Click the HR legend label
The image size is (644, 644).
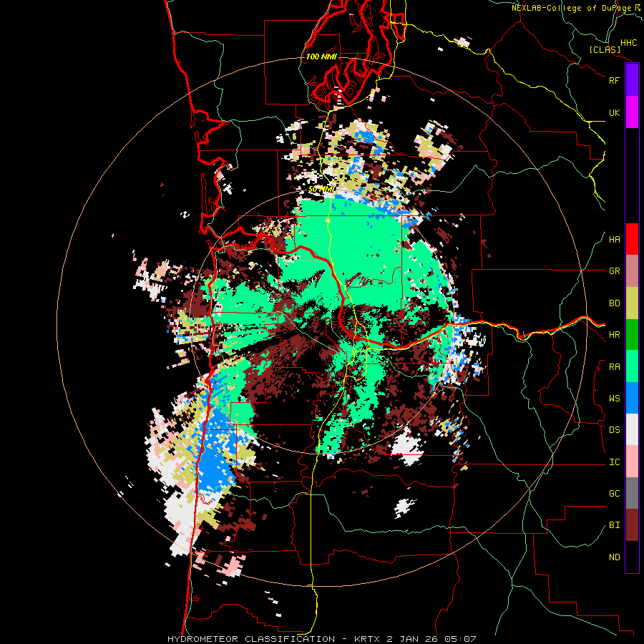[x=614, y=335]
